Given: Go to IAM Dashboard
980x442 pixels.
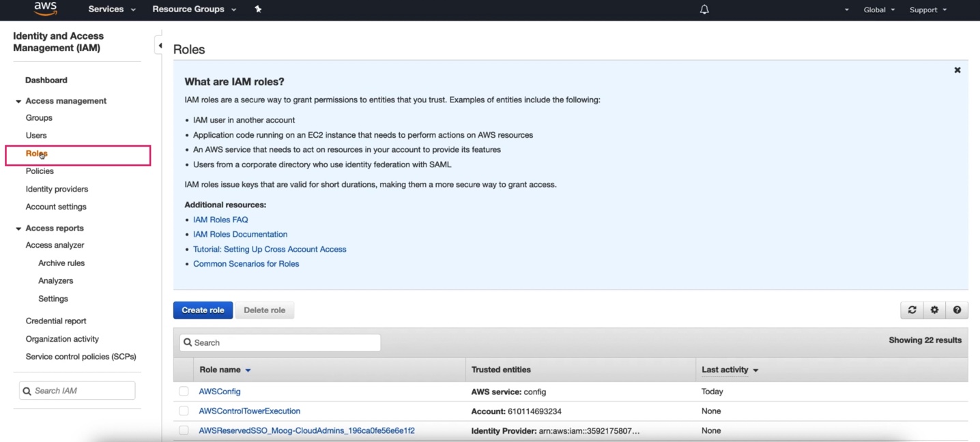Looking at the screenshot, I should point(46,80).
